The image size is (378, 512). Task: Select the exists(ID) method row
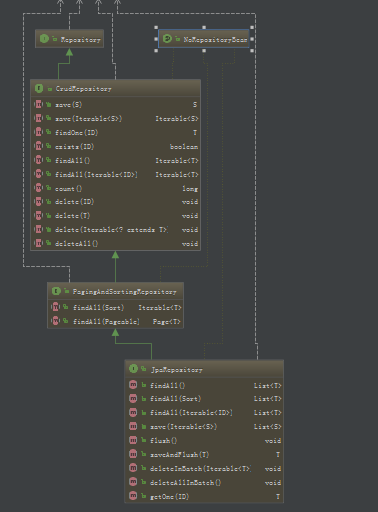115,146
